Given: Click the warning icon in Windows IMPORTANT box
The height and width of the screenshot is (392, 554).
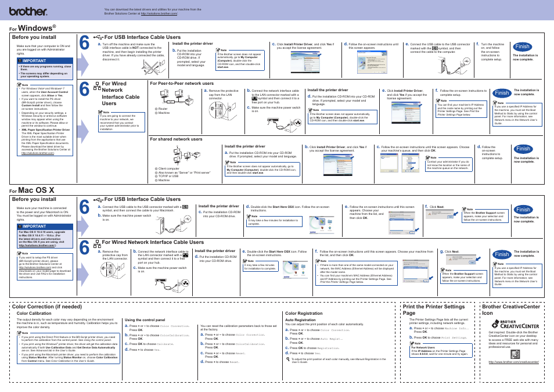Looking at the screenshot, I should pos(20,61).
